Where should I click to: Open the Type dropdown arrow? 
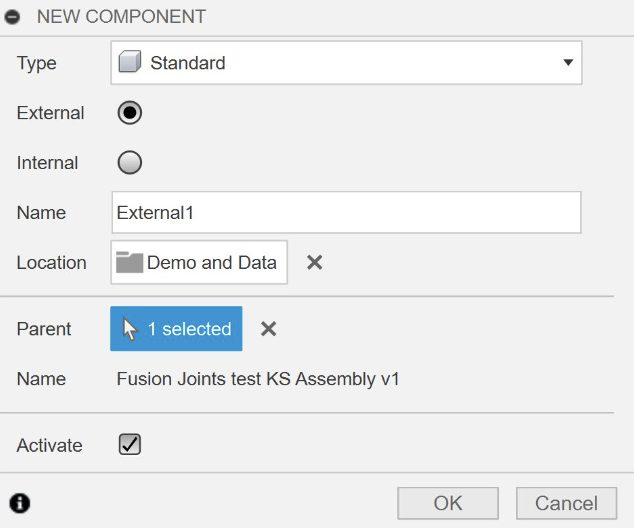click(x=568, y=63)
